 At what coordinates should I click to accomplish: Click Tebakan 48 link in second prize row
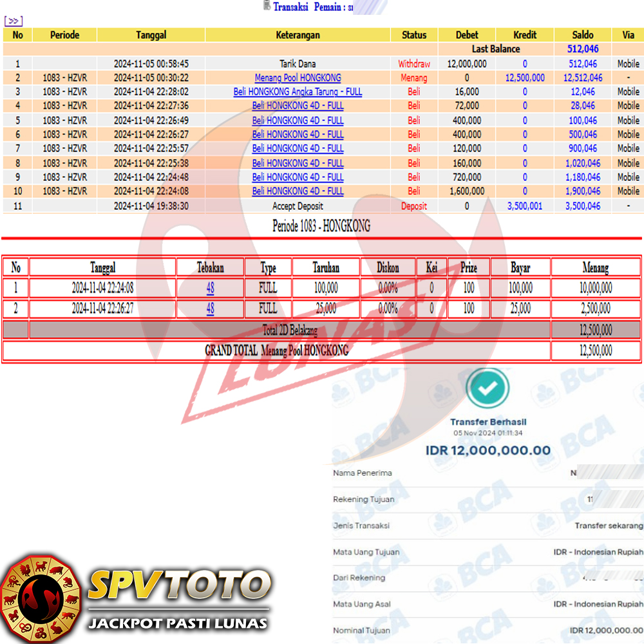tap(210, 308)
